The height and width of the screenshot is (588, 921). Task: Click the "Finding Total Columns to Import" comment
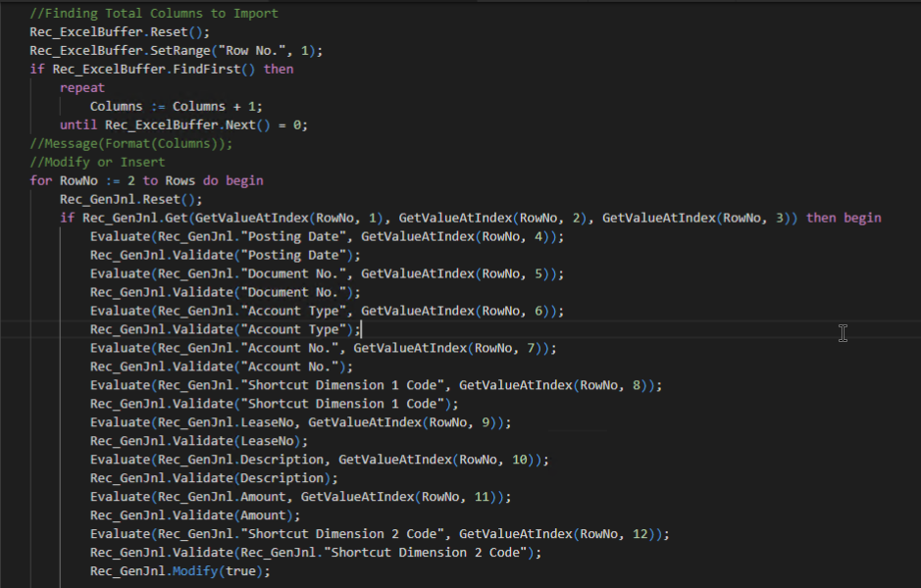[x=154, y=14]
